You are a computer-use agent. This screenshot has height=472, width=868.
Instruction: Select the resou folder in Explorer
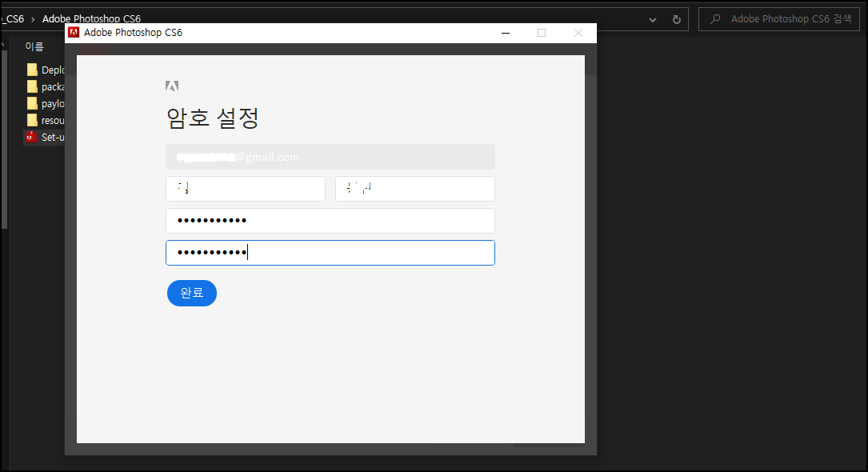[x=46, y=120]
